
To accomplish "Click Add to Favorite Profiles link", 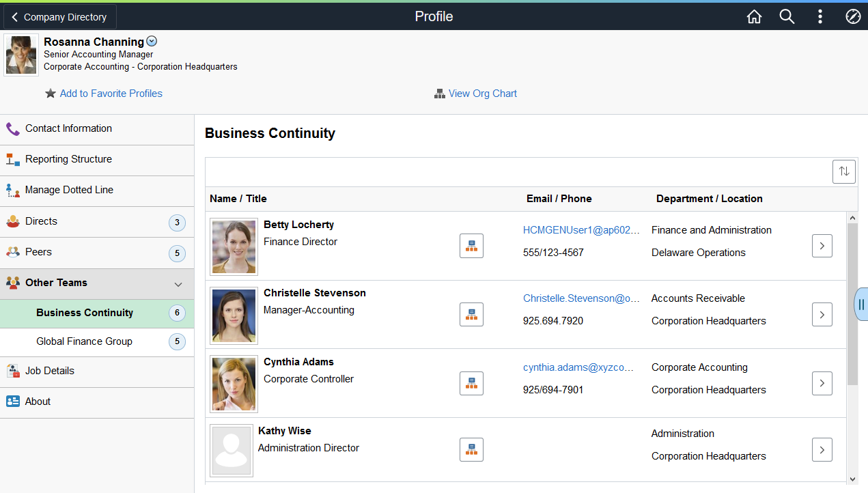I will point(111,94).
